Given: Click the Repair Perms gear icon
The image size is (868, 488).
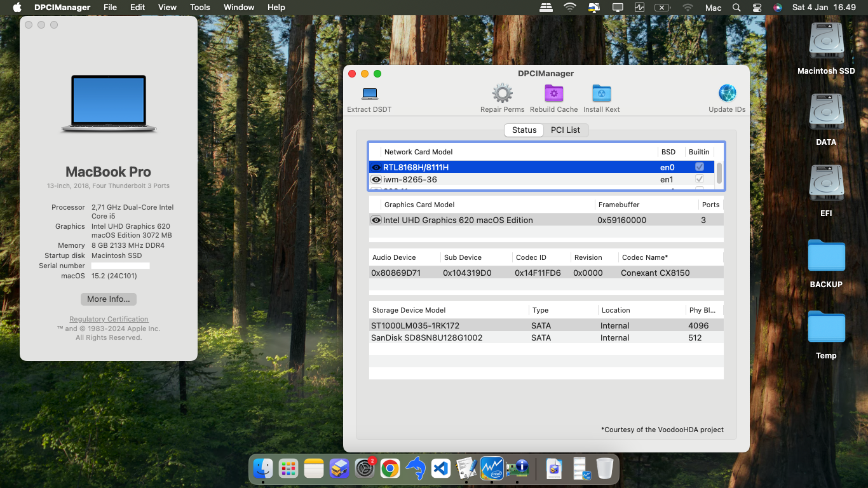Looking at the screenshot, I should (502, 93).
